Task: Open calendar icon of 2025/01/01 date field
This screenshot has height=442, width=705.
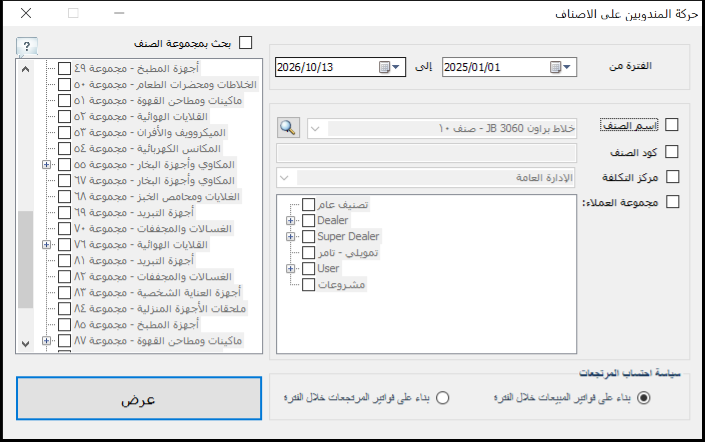Action: [555, 67]
